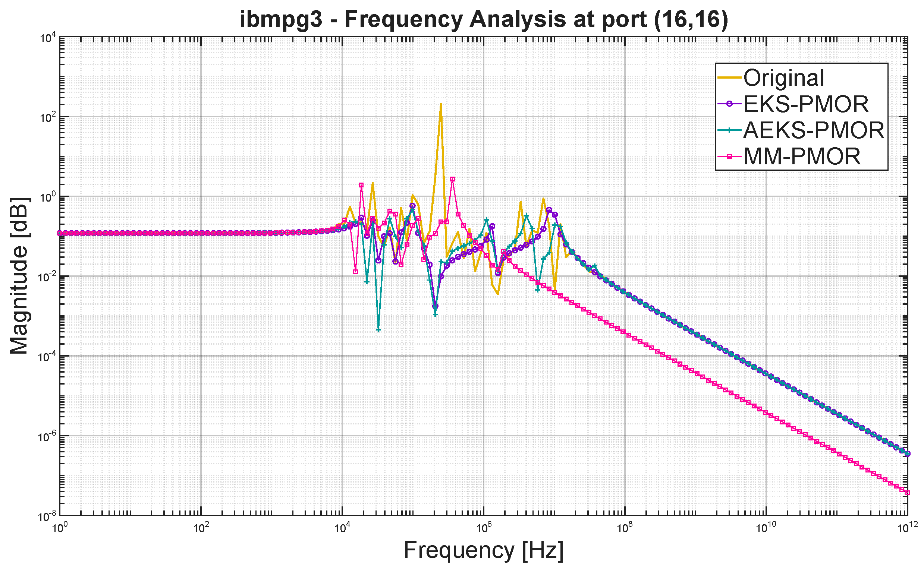Click the 'EKS-PMOR' legend entry text

tap(806, 104)
